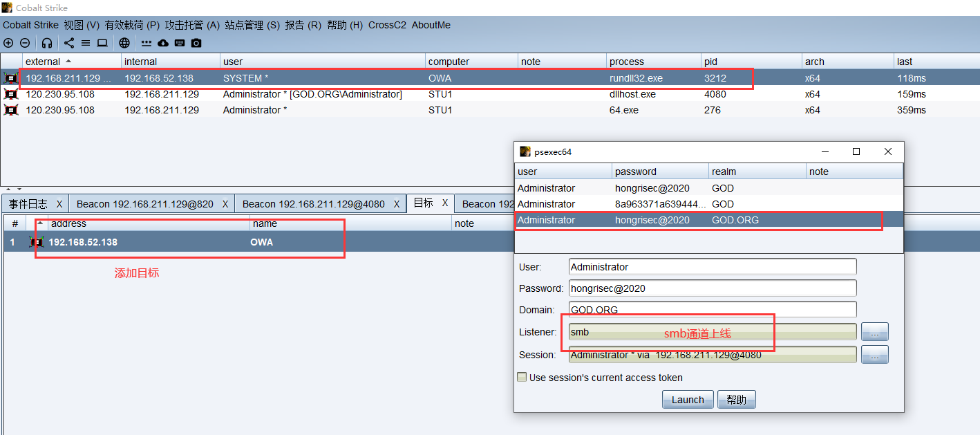Screen dimensions: 980x435
Task: Click beacon icon for the dllhost.exe session row
Action: 11,94
